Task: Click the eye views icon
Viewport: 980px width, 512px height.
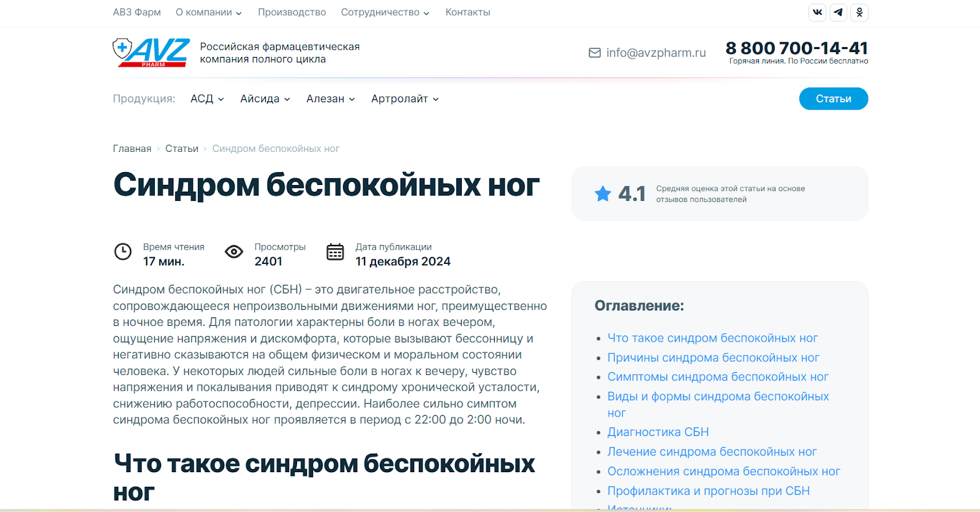Action: coord(234,252)
